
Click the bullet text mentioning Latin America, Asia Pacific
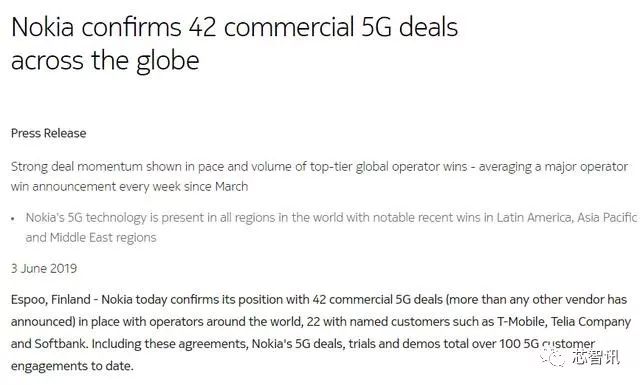[x=331, y=218]
